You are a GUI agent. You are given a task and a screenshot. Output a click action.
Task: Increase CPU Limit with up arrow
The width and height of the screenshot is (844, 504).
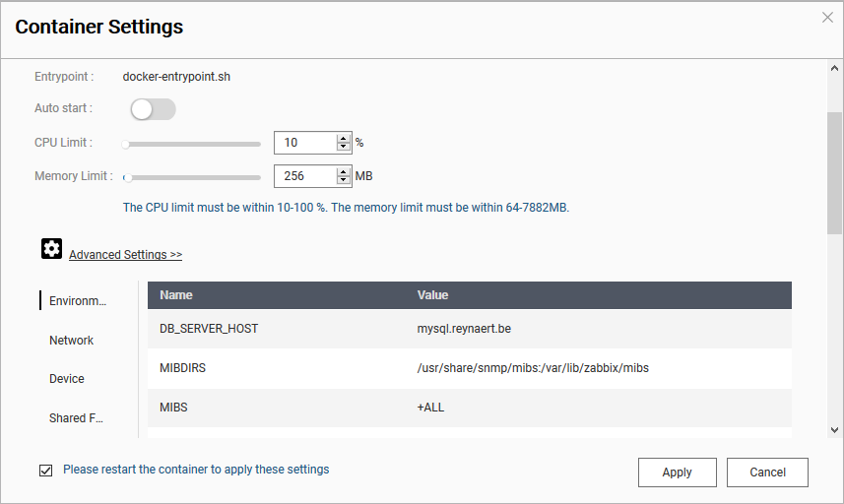click(x=344, y=138)
